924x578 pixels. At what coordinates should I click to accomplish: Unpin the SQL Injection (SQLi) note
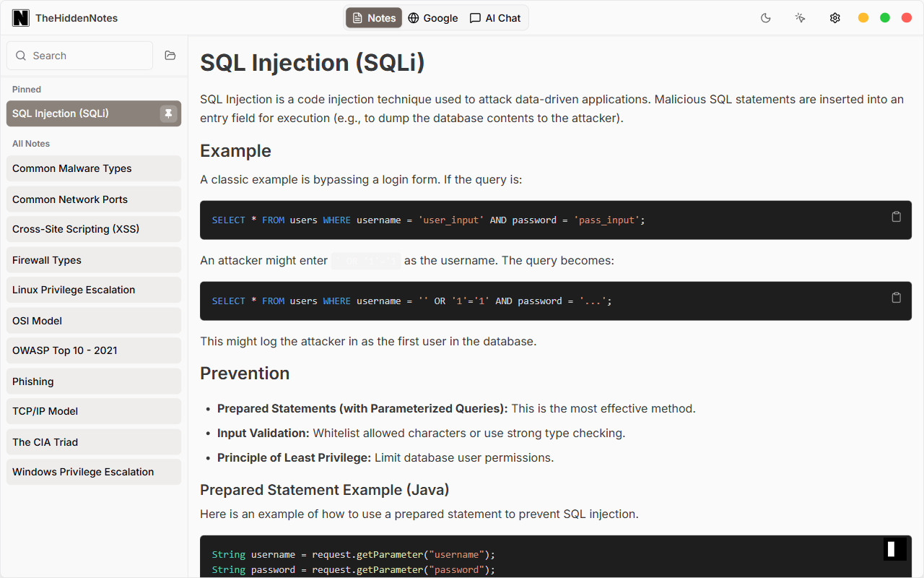(x=168, y=113)
